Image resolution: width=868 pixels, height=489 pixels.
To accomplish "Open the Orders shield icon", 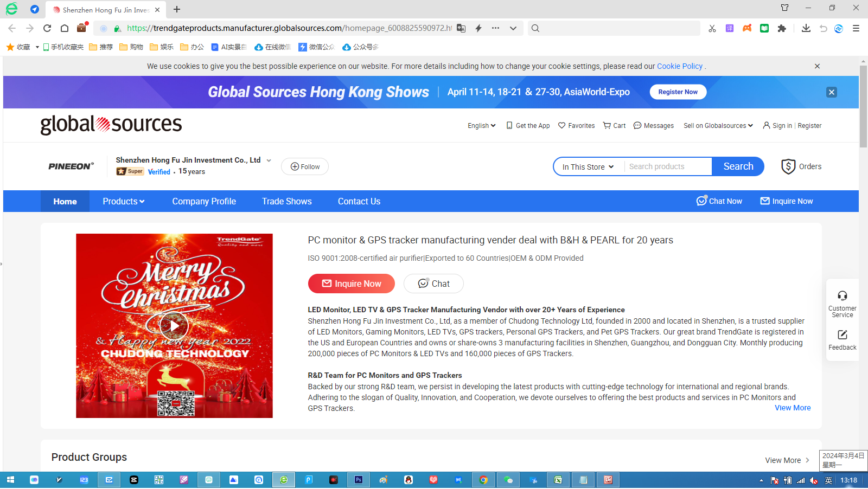I will coord(788,166).
